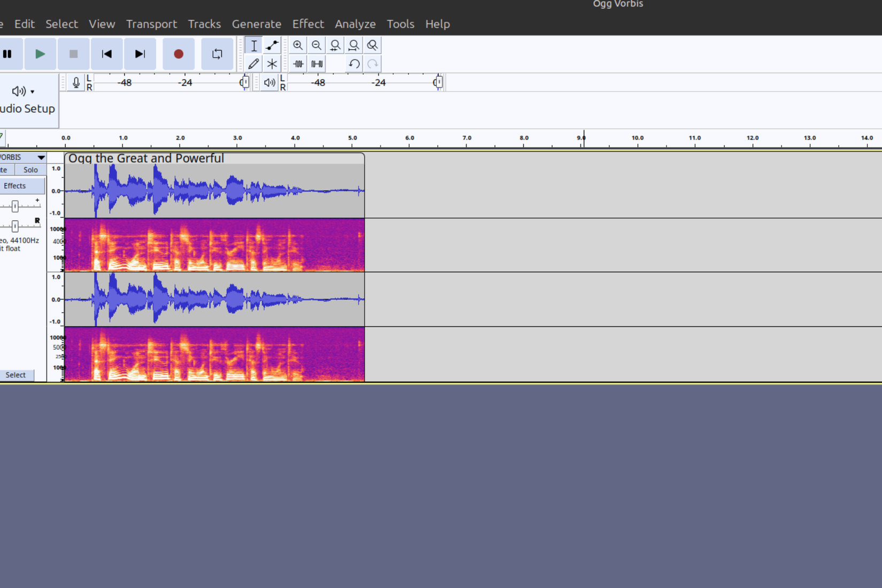Enable looping with the Loop toggle
The width and height of the screenshot is (882, 588).
coord(217,53)
